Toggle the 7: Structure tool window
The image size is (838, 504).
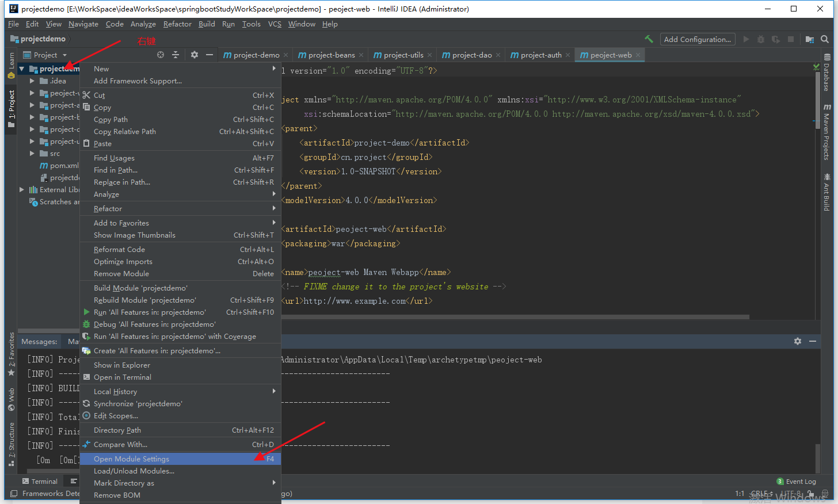pyautogui.click(x=11, y=445)
